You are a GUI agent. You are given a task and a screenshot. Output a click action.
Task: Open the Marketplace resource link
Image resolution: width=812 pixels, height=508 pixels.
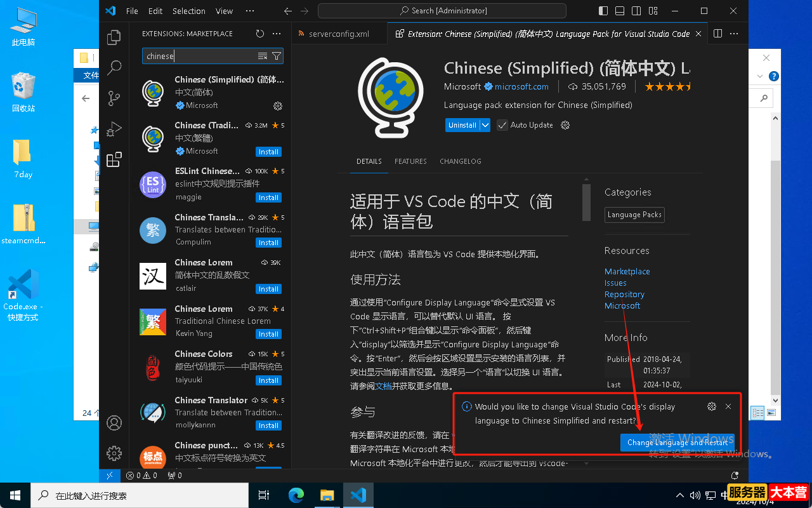pyautogui.click(x=627, y=271)
